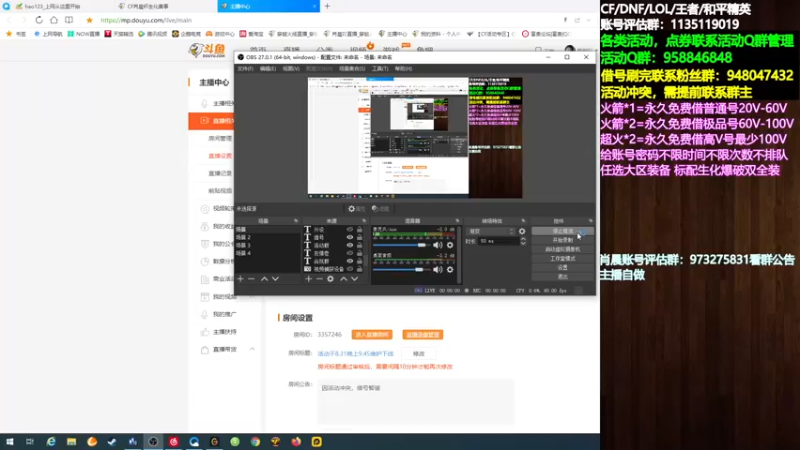The image size is (800, 450).
Task: Lock the first text source
Action: click(360, 230)
